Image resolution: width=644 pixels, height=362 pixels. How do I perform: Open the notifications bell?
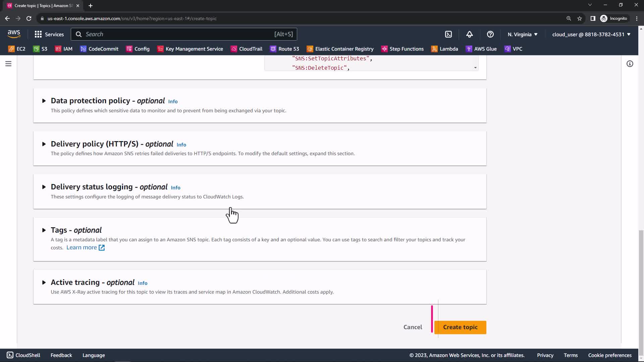[469, 34]
